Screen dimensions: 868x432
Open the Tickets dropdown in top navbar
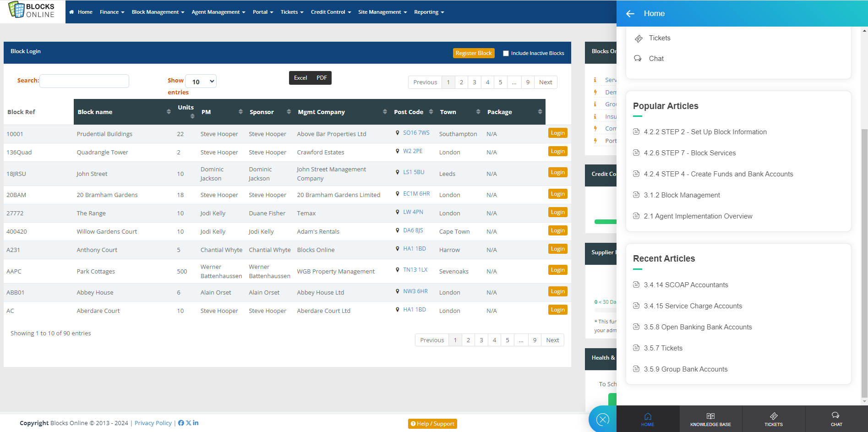tap(292, 12)
